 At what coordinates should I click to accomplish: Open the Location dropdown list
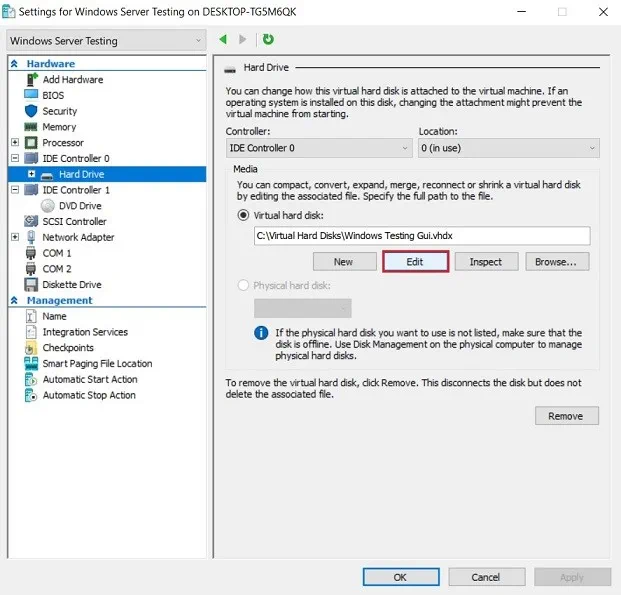coord(507,148)
